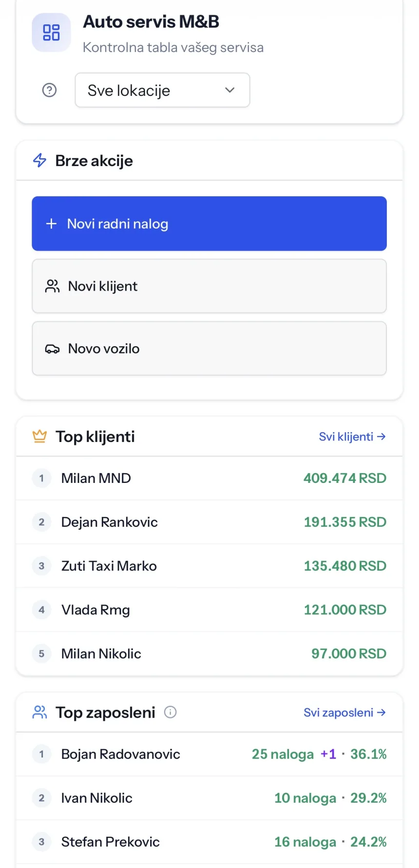Screen dimensions: 419x868
Task: Click the 16 naloga · 24.2% value
Action: point(330,842)
